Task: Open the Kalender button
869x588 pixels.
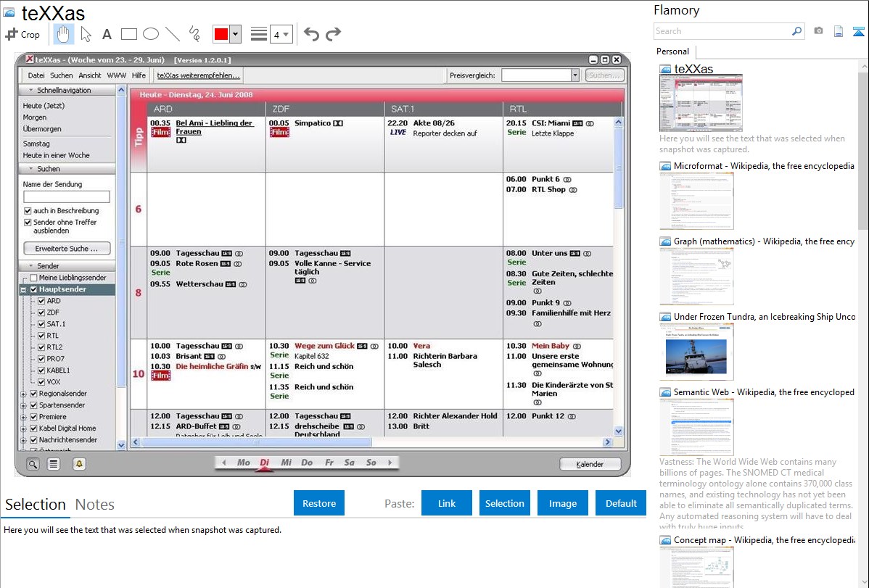Action: (590, 464)
